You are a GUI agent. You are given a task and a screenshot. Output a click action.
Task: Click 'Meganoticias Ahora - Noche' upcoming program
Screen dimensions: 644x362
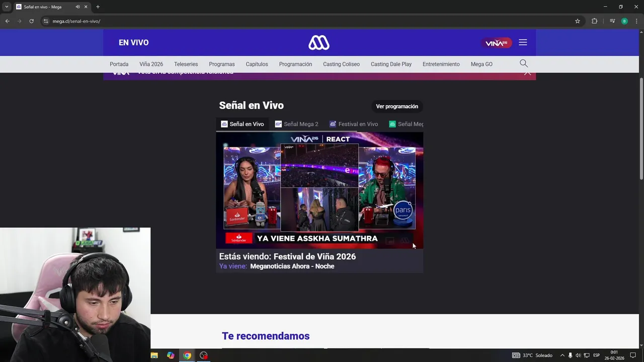tap(292, 266)
